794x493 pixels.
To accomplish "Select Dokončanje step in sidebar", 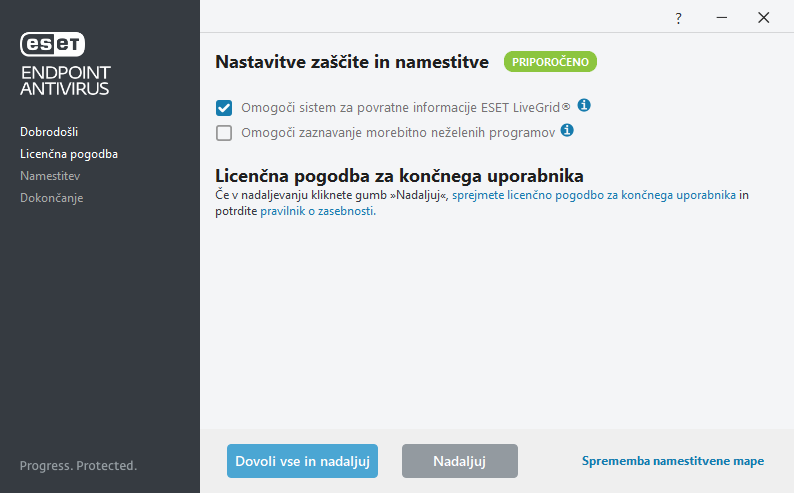I will click(x=52, y=198).
